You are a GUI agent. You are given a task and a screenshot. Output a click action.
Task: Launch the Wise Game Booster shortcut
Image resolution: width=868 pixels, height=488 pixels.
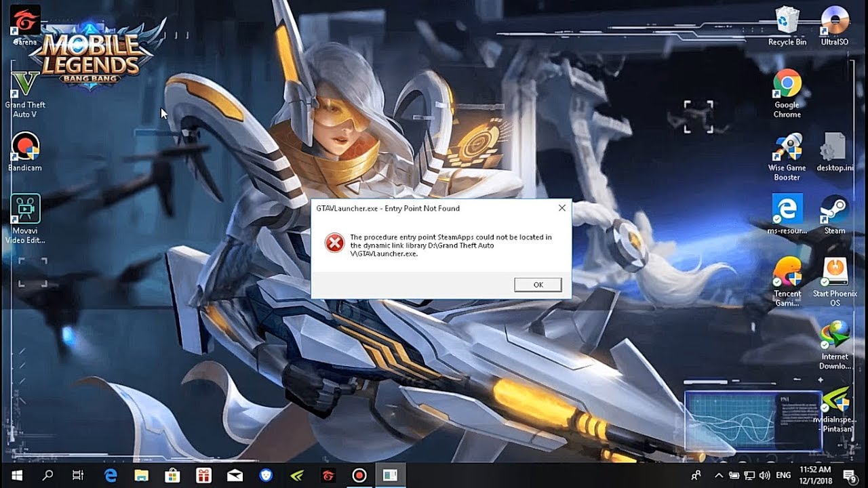tap(787, 157)
